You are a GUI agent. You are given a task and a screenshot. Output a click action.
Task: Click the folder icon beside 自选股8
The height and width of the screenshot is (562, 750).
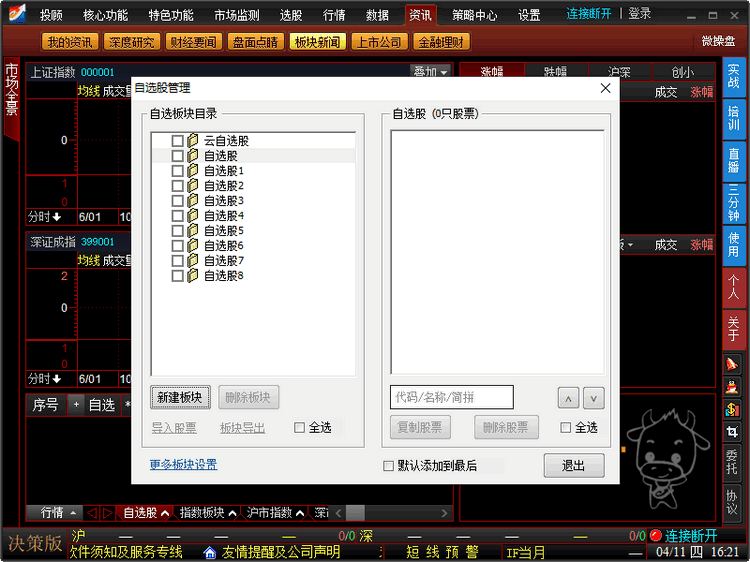(193, 275)
